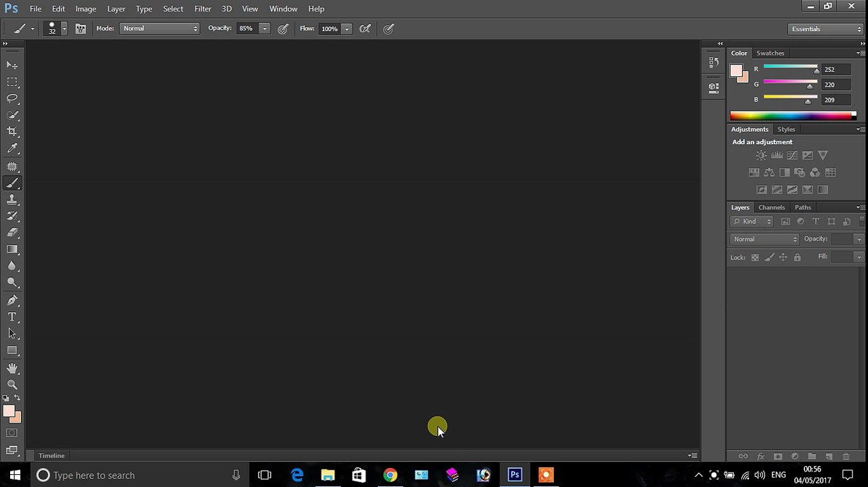Toggle lock position
The width and height of the screenshot is (868, 487).
coord(783,258)
